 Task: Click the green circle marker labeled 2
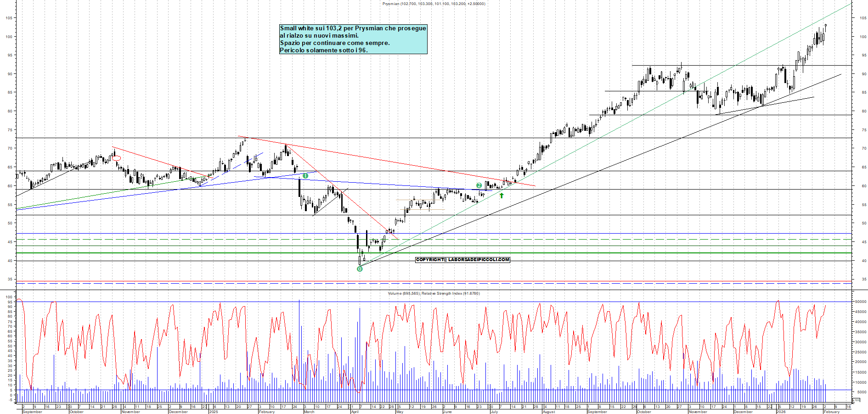point(479,185)
